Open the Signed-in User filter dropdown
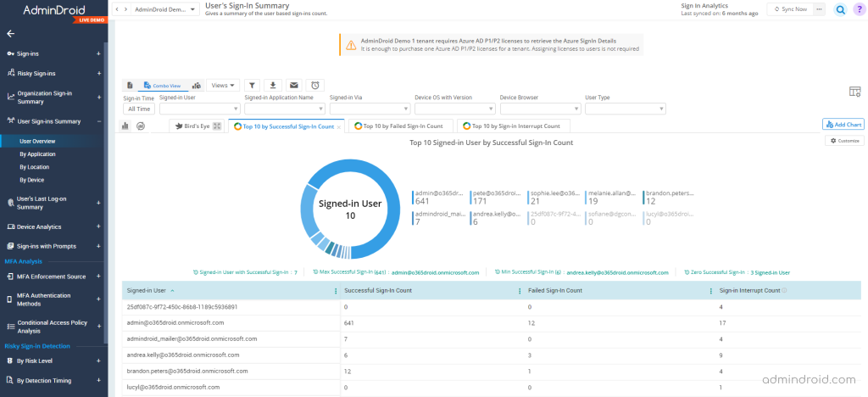 (x=199, y=109)
